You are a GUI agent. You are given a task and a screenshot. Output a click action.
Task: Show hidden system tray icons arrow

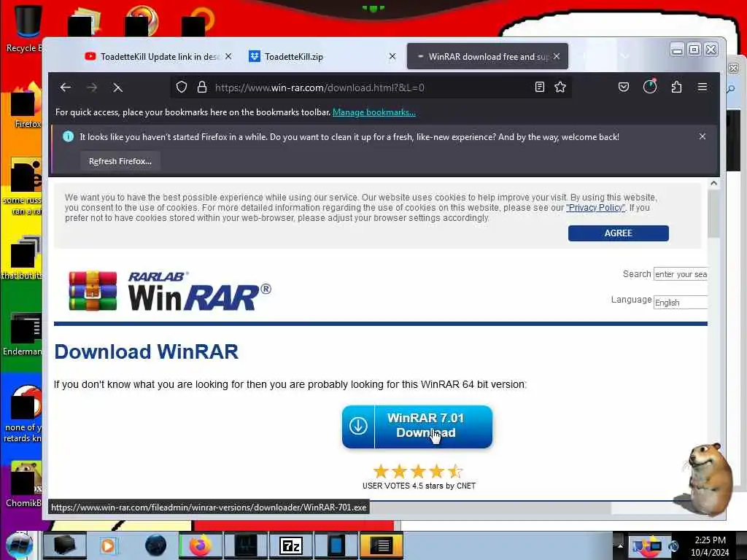click(620, 545)
